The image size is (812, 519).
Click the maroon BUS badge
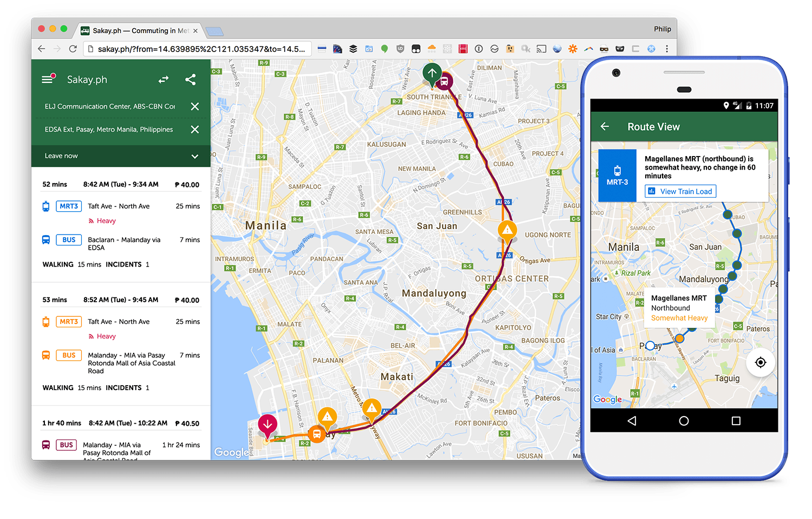coord(67,445)
